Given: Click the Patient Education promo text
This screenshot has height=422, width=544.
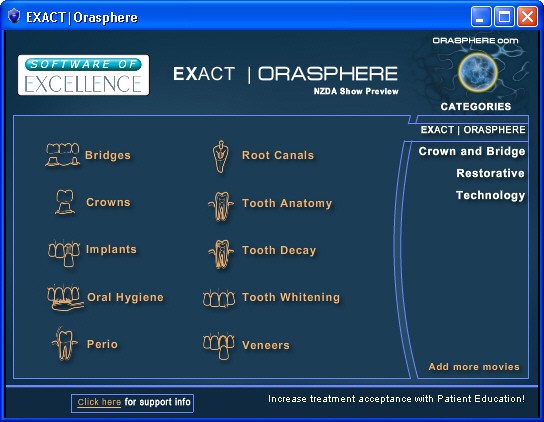Looking at the screenshot, I should point(397,399).
